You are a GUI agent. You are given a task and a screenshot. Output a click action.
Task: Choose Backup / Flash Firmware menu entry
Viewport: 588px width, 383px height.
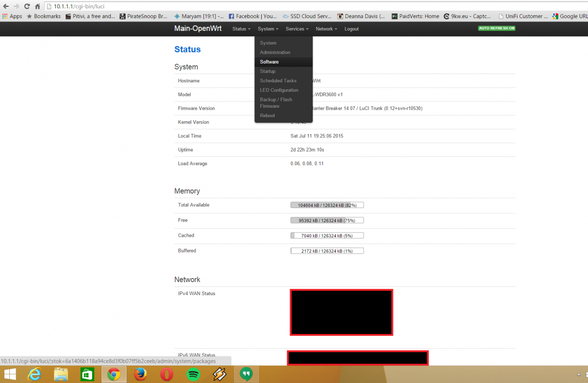click(x=276, y=102)
